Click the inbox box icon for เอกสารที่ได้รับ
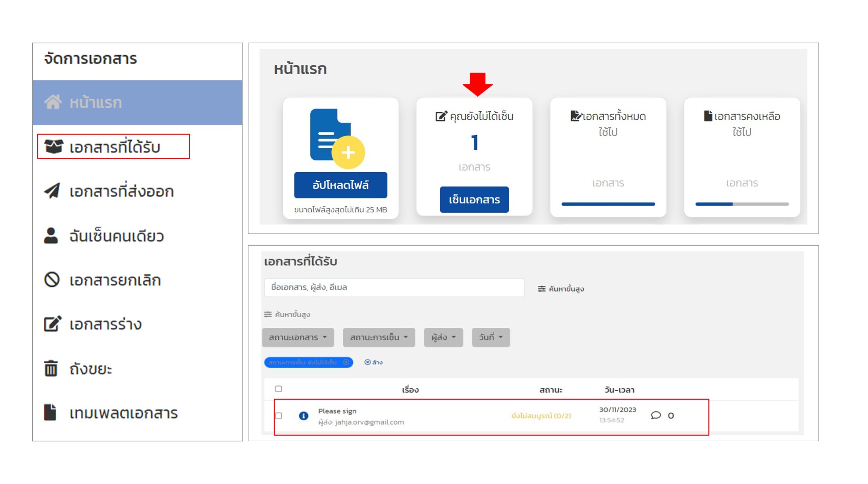Image resolution: width=868 pixels, height=484 pixels. coord(54,146)
